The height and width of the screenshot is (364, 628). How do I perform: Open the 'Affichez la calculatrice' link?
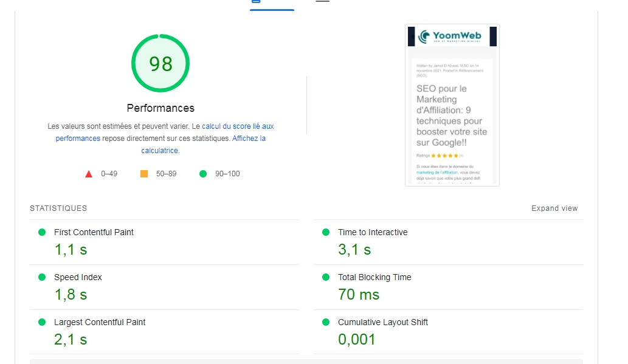pos(249,139)
